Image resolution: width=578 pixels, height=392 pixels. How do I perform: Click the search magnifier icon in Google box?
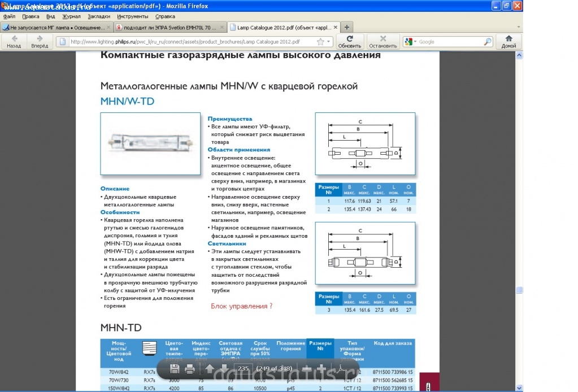488,42
